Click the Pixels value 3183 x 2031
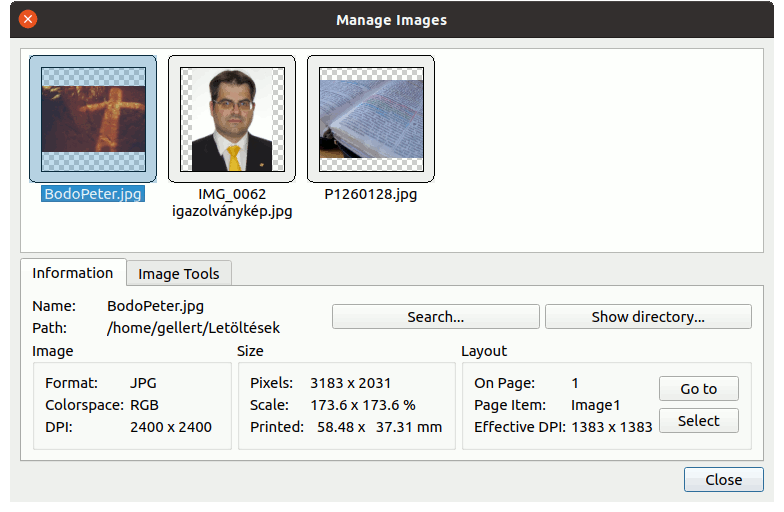This screenshot has width=784, height=512. click(x=350, y=383)
